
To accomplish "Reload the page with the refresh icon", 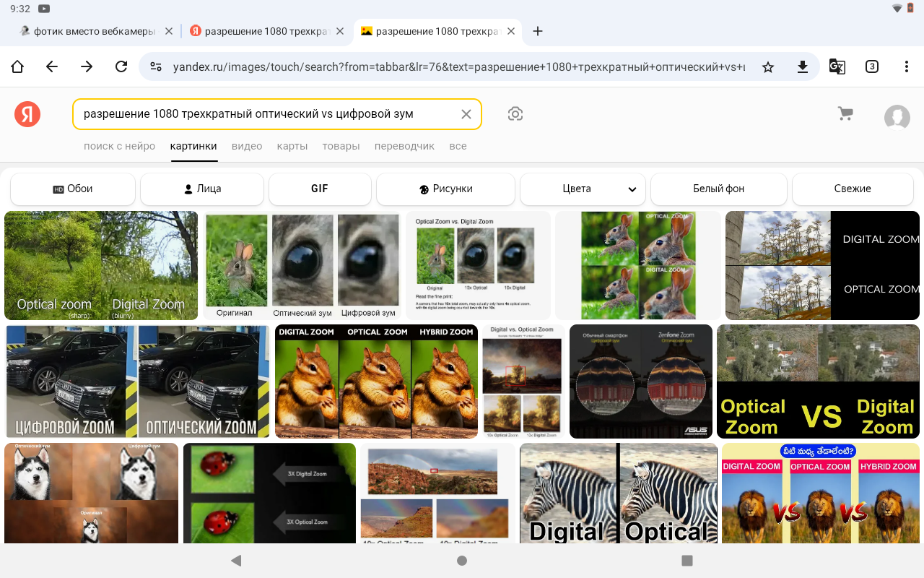I will tap(121, 66).
